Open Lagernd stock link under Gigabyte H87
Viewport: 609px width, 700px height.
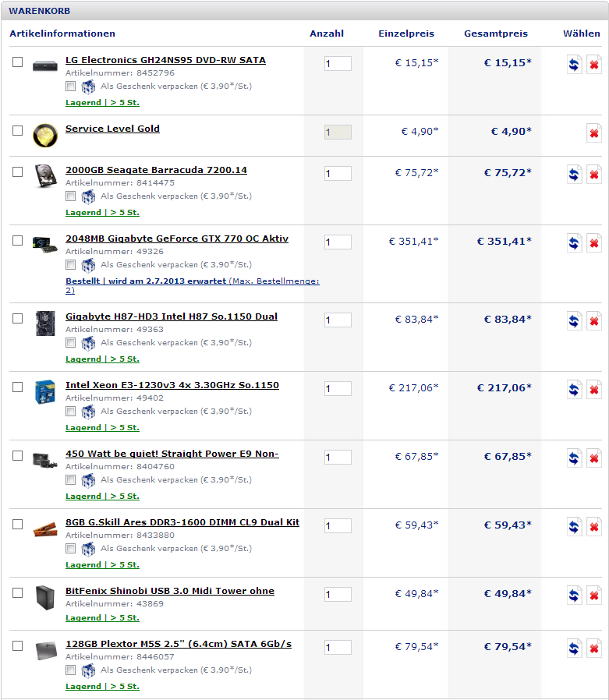(102, 359)
